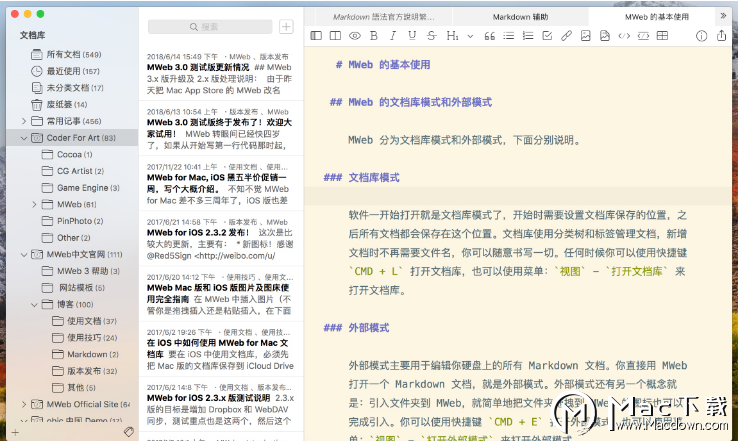The width and height of the screenshot is (738, 441).
Task: Switch to Markdown 语法官方说明 tab
Action: coord(384,17)
